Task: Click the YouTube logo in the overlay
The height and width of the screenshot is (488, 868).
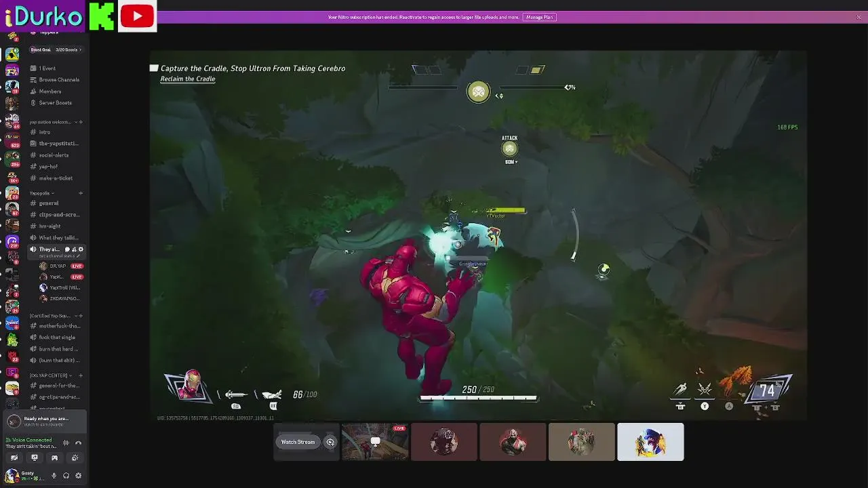Action: [137, 16]
